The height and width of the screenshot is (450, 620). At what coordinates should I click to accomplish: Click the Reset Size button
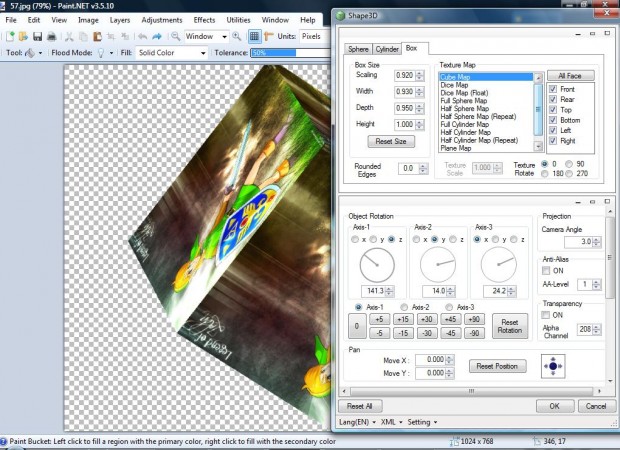click(x=391, y=141)
